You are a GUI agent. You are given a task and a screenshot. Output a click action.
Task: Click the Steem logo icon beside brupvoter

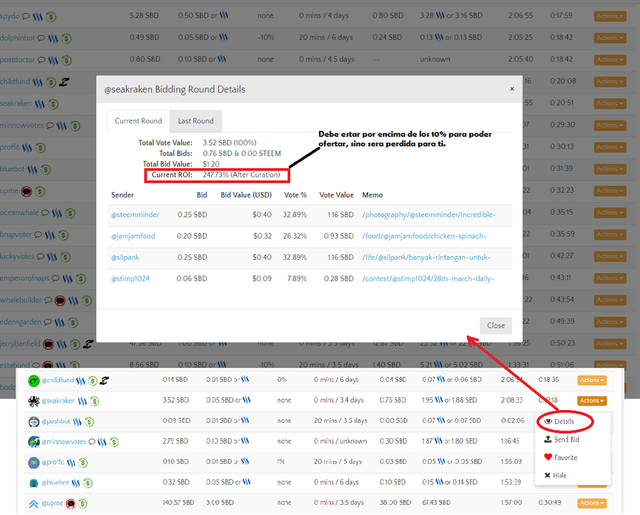(50, 235)
